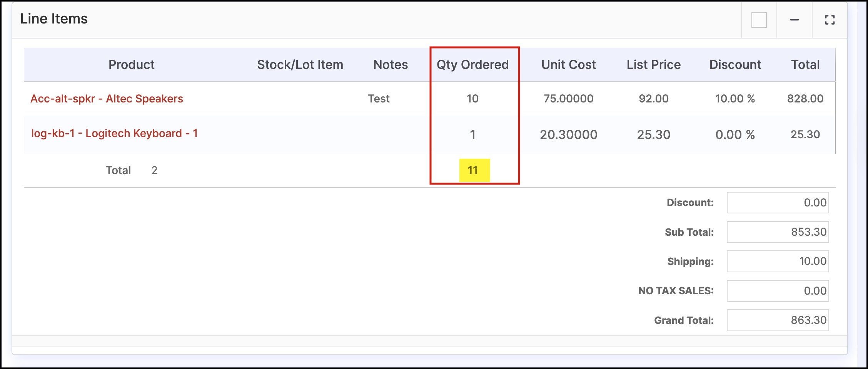The height and width of the screenshot is (369, 868).
Task: Click the Discount input field showing 0.00
Action: [778, 203]
